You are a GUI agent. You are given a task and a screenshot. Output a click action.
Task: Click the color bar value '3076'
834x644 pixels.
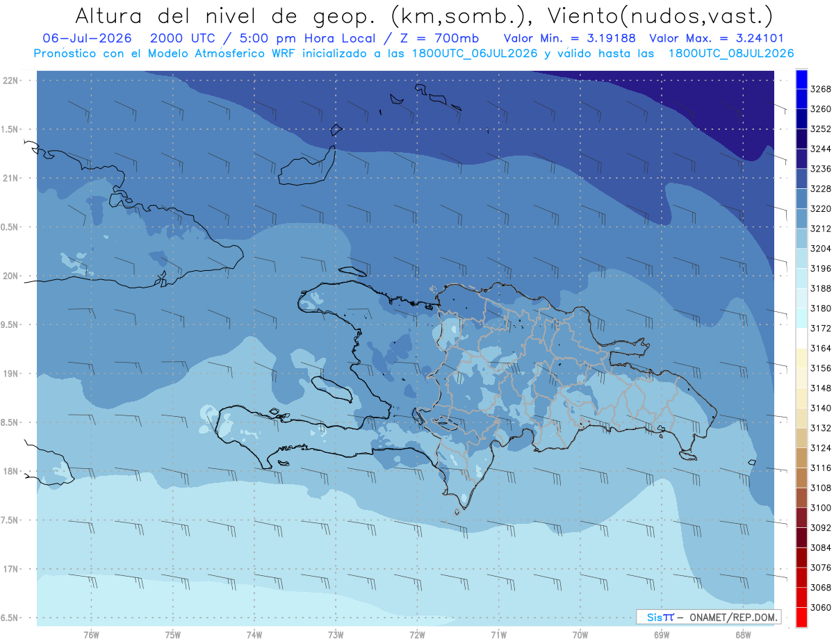pos(821,567)
